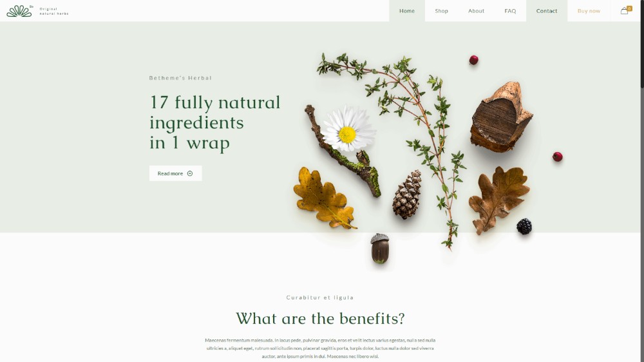The image size is (644, 362).
Task: Click the What are the benefits heading
Action: point(320,318)
